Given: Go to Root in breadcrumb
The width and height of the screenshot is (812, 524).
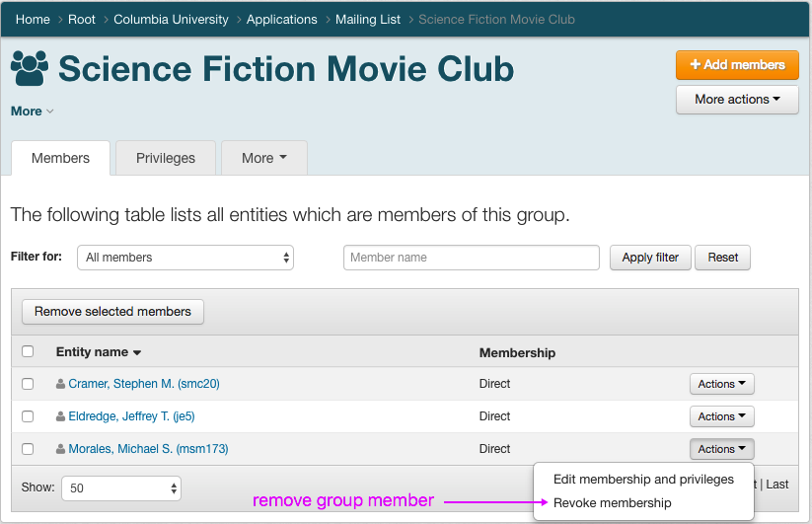Looking at the screenshot, I should point(82,19).
